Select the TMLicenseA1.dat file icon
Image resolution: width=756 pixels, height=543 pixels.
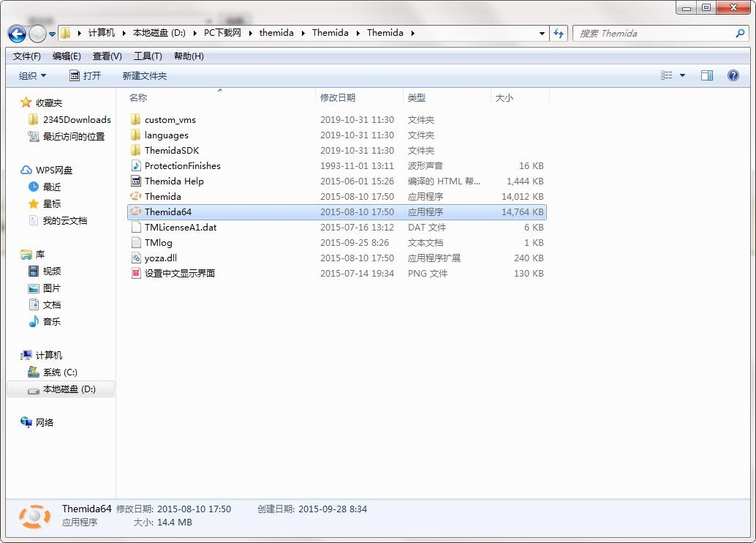click(136, 228)
